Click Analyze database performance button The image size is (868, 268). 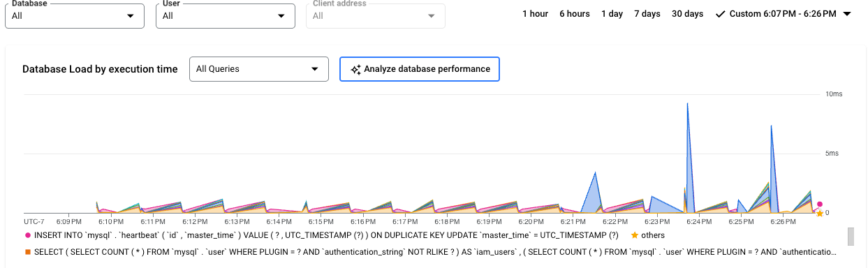[420, 69]
